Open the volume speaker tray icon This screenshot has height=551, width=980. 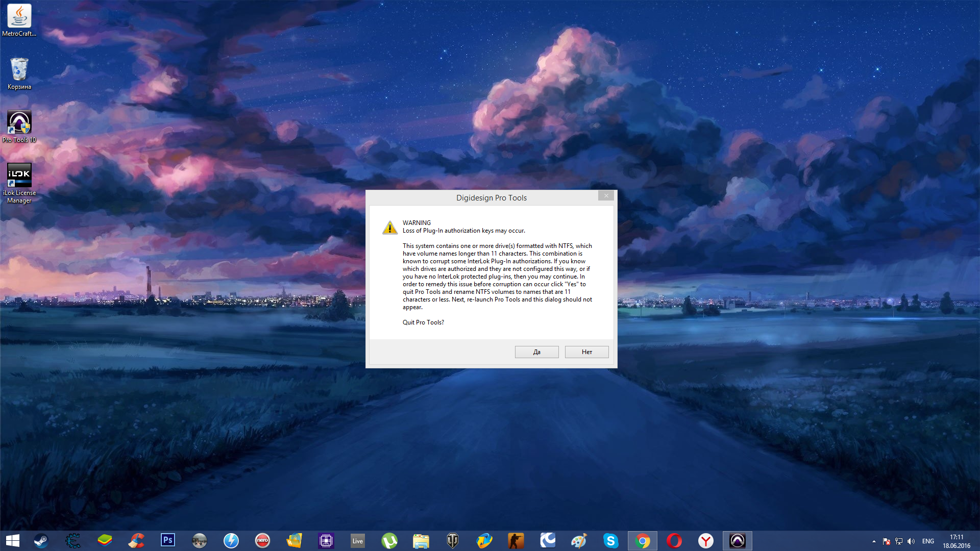pos(911,541)
